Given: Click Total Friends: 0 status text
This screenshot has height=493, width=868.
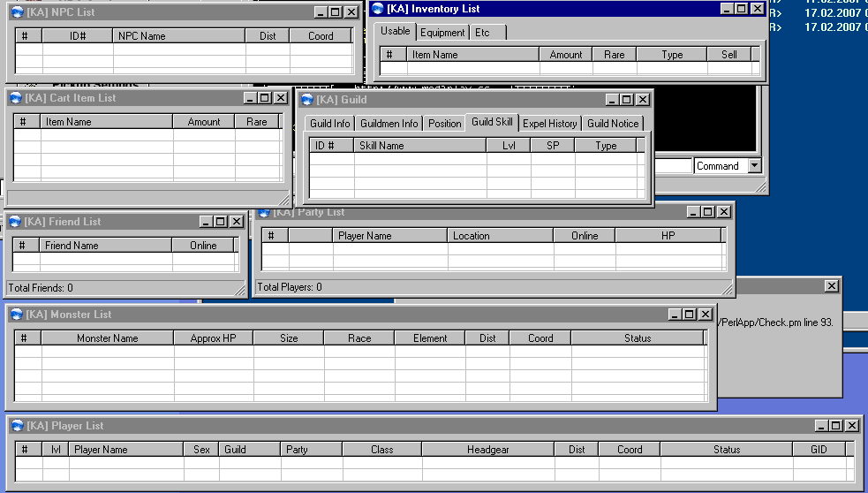Looking at the screenshot, I should point(41,288).
